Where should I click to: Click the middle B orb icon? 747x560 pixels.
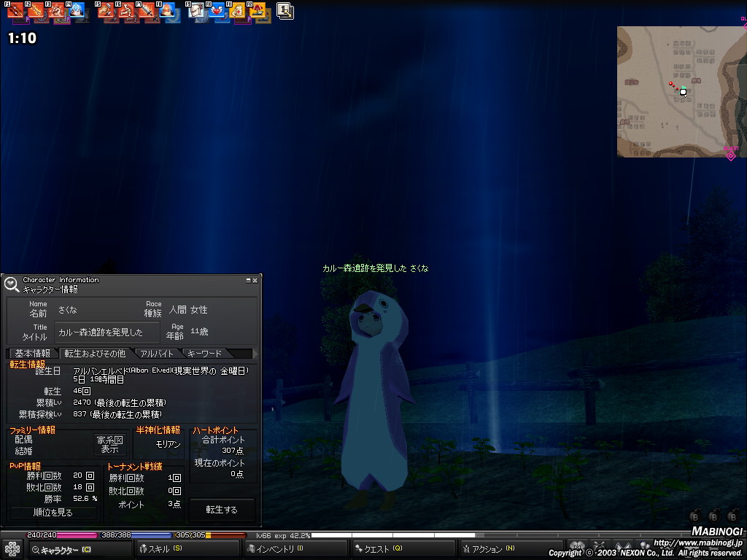pos(714,517)
